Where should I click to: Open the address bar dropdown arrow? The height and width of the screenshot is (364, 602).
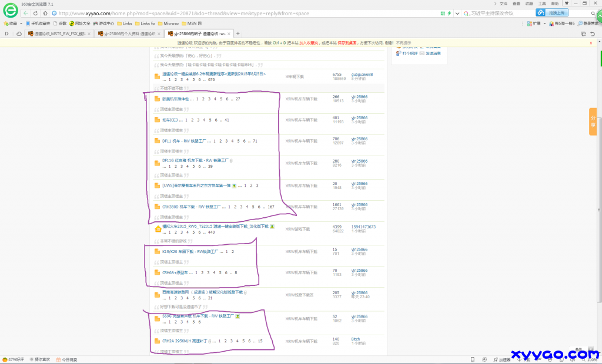click(458, 12)
